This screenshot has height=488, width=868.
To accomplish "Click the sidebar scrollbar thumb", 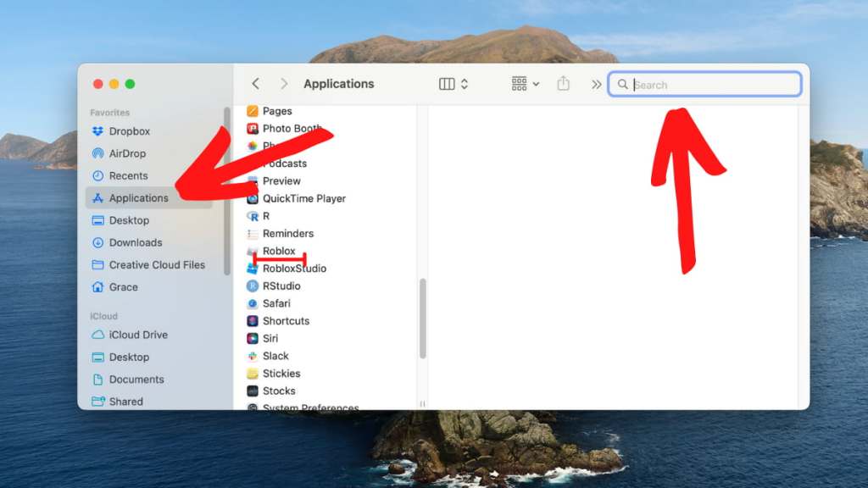I will pyautogui.click(x=226, y=191).
